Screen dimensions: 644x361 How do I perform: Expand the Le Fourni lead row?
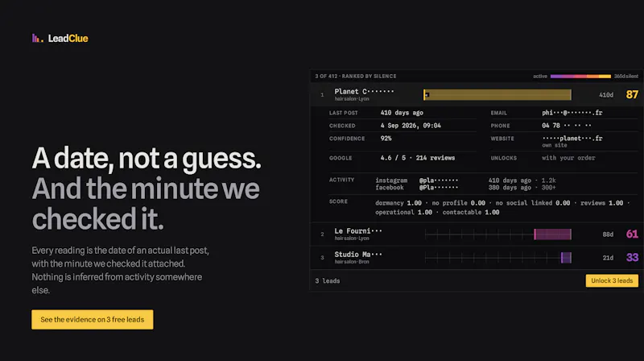[x=477, y=234]
